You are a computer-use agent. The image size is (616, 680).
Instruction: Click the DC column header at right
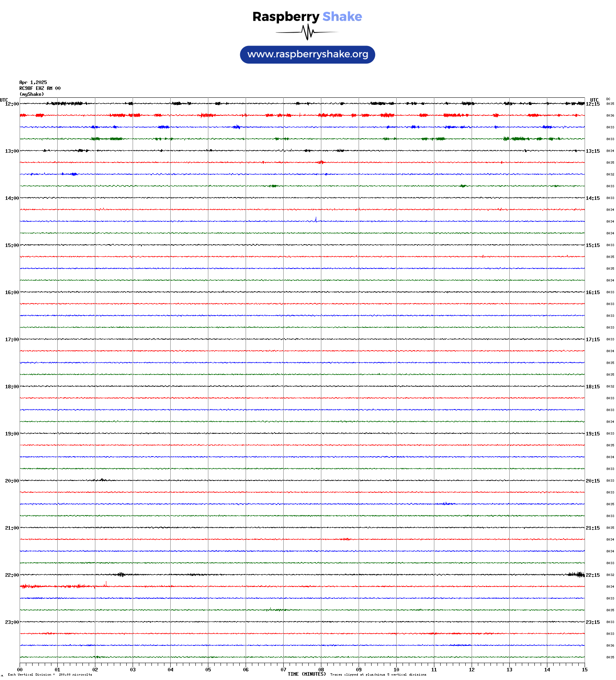(608, 99)
